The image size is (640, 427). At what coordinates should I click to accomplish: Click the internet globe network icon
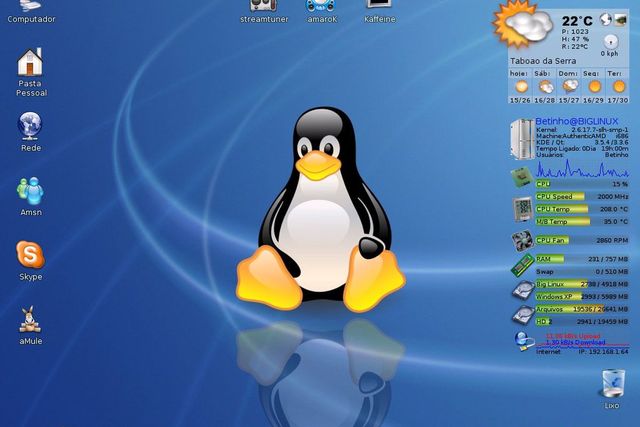pos(524,341)
